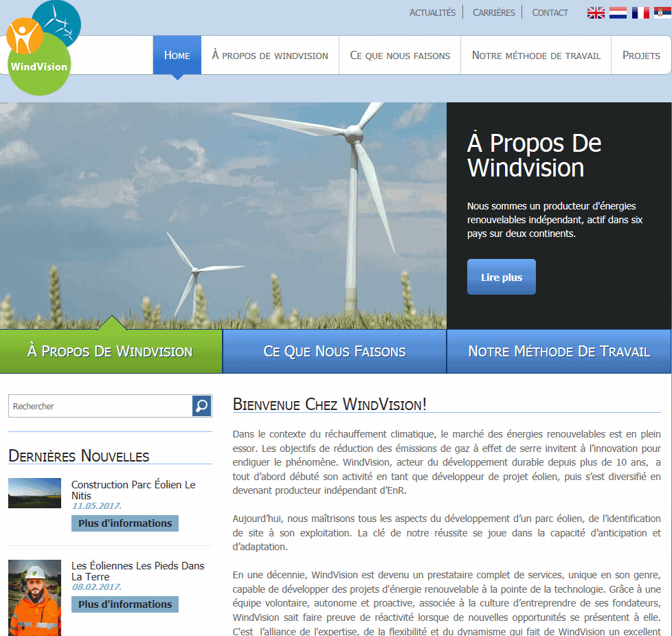Click the WindVision logo
This screenshot has width=672, height=636.
43,48
